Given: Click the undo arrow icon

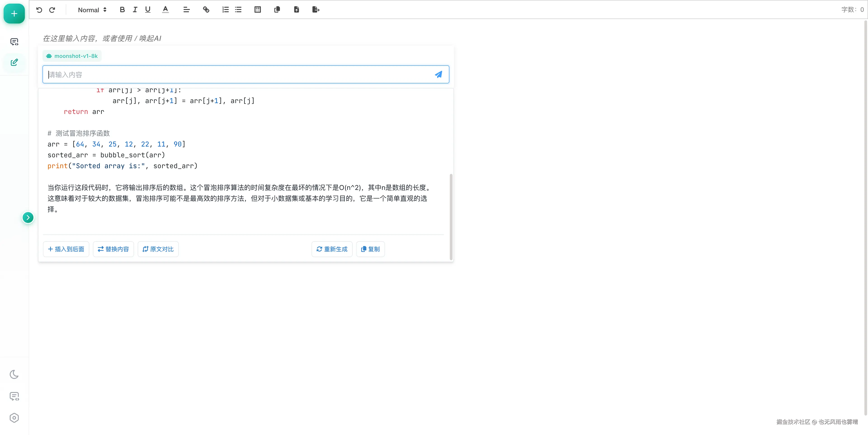Looking at the screenshot, I should click(39, 10).
